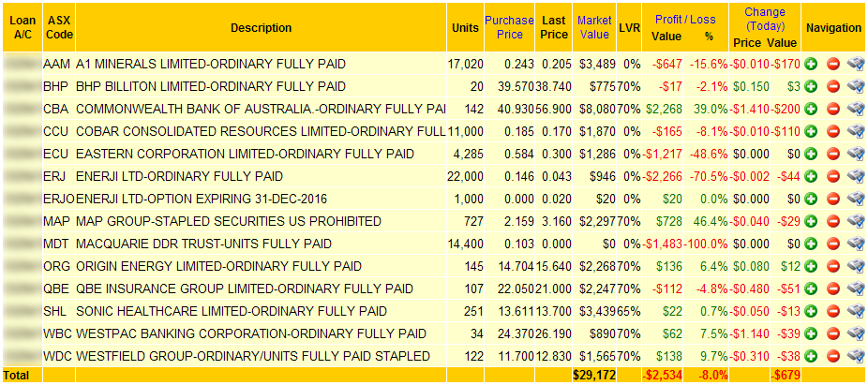The image size is (868, 385).
Task: Open the newspaper checkmark icon for WDC
Action: (x=856, y=356)
